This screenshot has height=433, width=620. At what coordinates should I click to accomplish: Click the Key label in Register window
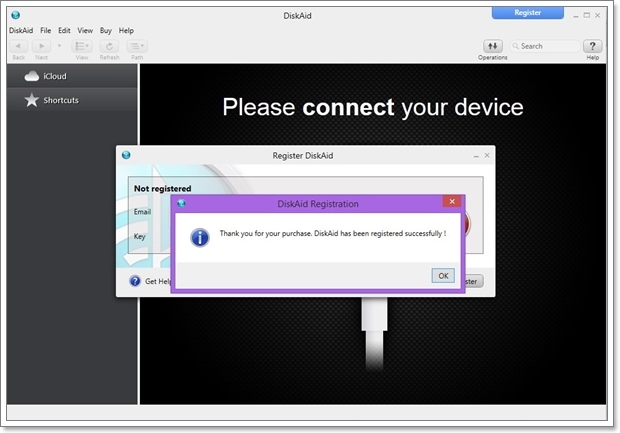coord(140,236)
